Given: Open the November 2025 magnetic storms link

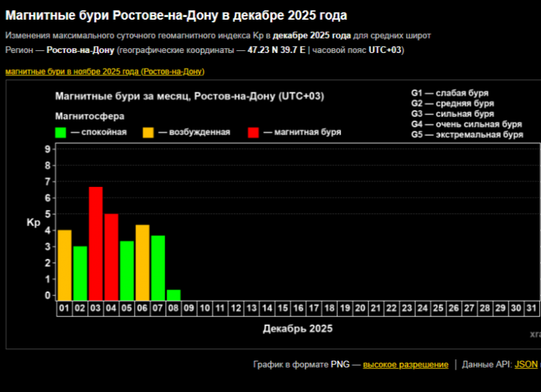Looking at the screenshot, I should click(105, 71).
